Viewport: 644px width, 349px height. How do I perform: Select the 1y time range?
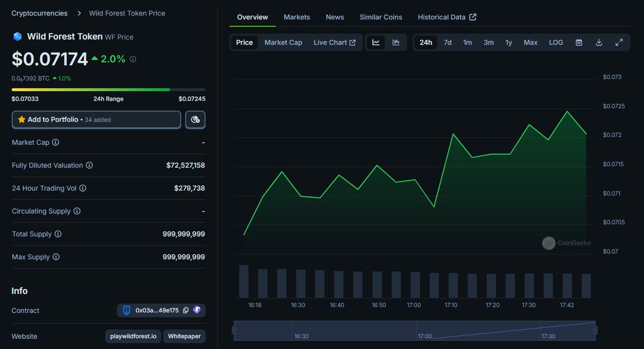(509, 42)
